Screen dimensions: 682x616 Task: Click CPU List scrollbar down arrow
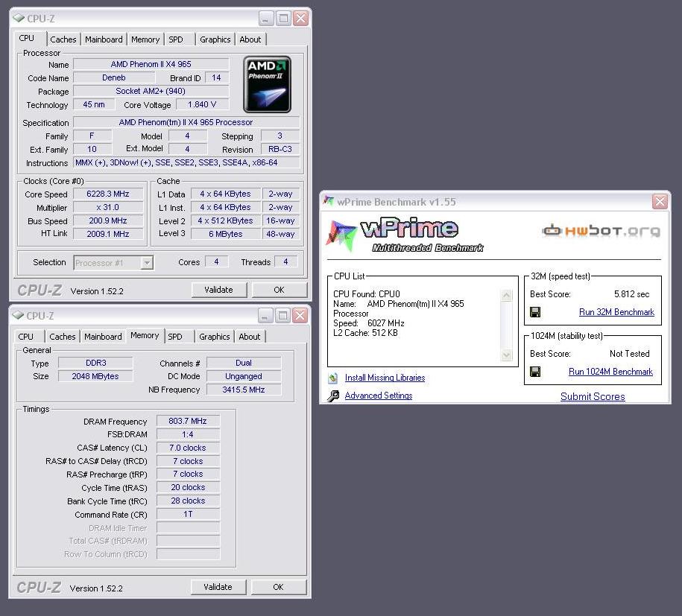(x=506, y=355)
